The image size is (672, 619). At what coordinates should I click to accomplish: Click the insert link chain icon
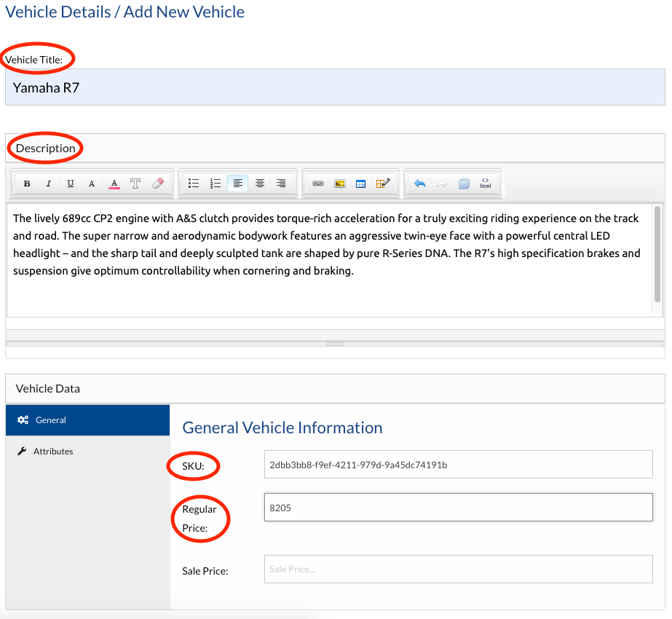click(317, 184)
